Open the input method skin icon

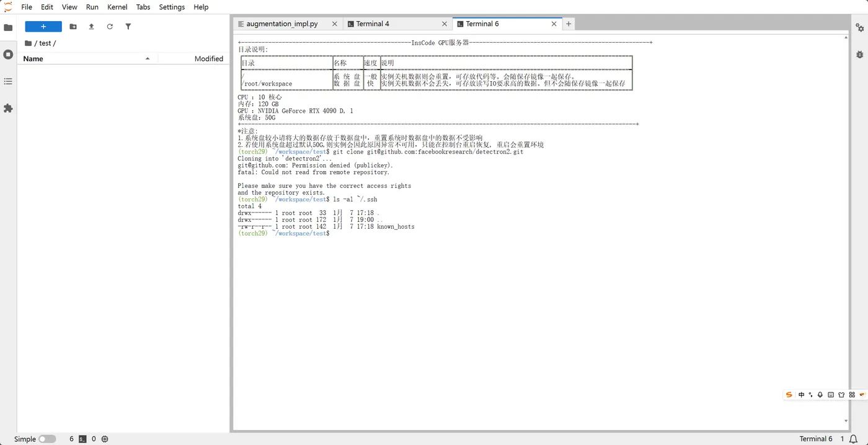pyautogui.click(x=841, y=395)
